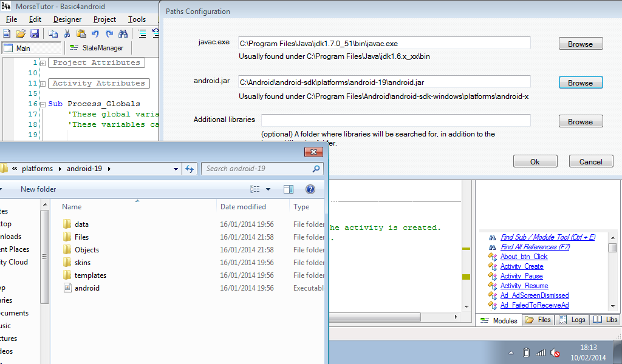
Task: Jump to Activity_Pause sub
Action: 522,276
